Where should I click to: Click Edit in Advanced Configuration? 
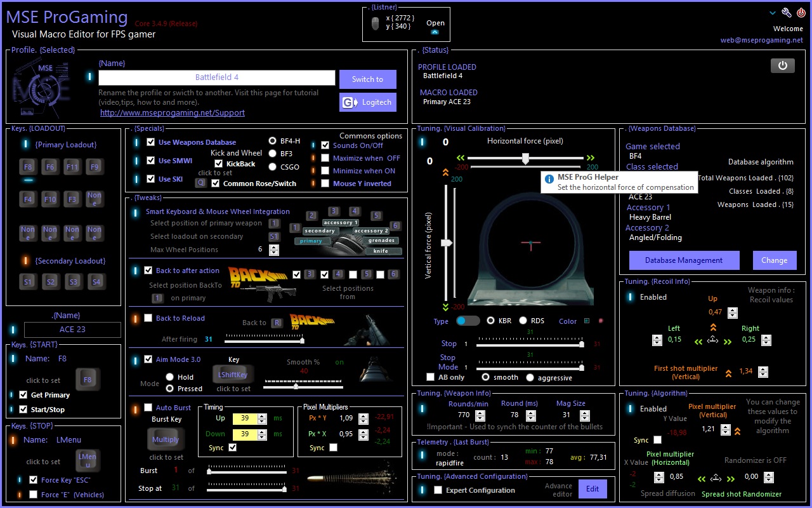[x=593, y=489]
